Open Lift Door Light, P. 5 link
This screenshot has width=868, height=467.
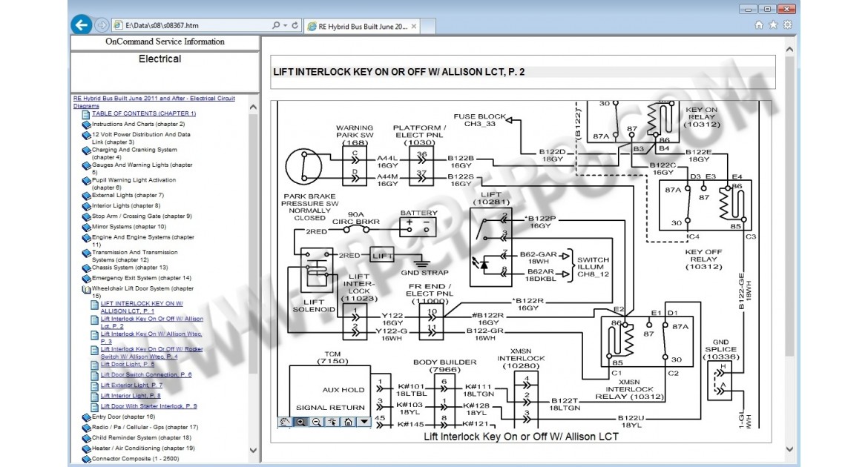click(x=128, y=364)
